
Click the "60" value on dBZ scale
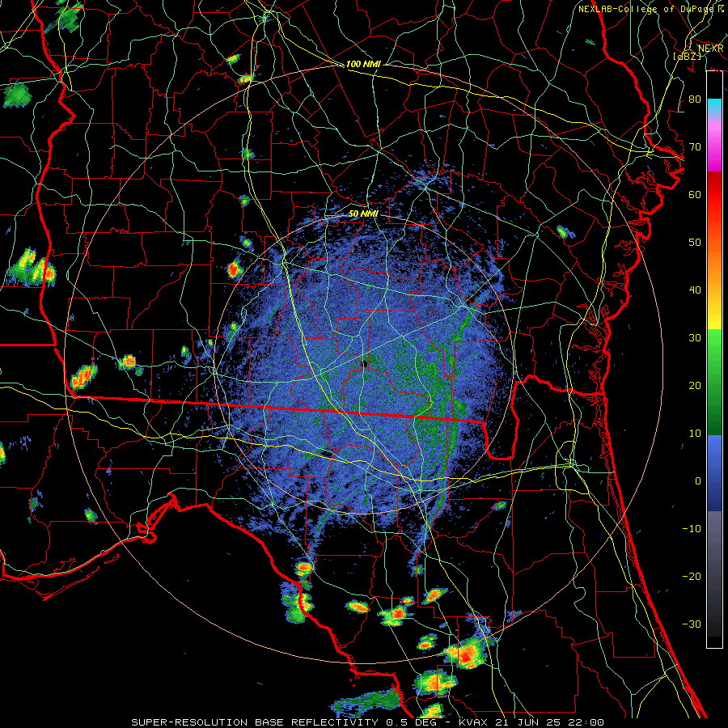click(x=695, y=195)
